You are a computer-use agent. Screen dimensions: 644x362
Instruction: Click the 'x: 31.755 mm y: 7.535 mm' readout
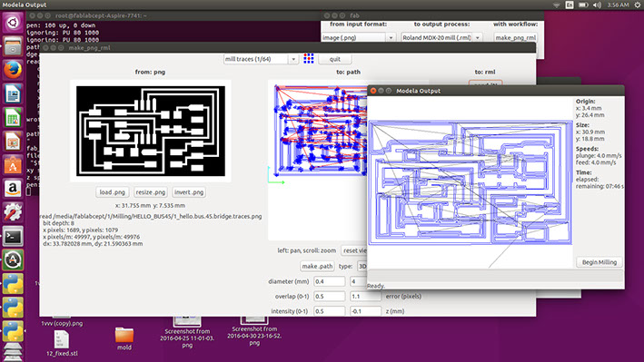(x=150, y=205)
